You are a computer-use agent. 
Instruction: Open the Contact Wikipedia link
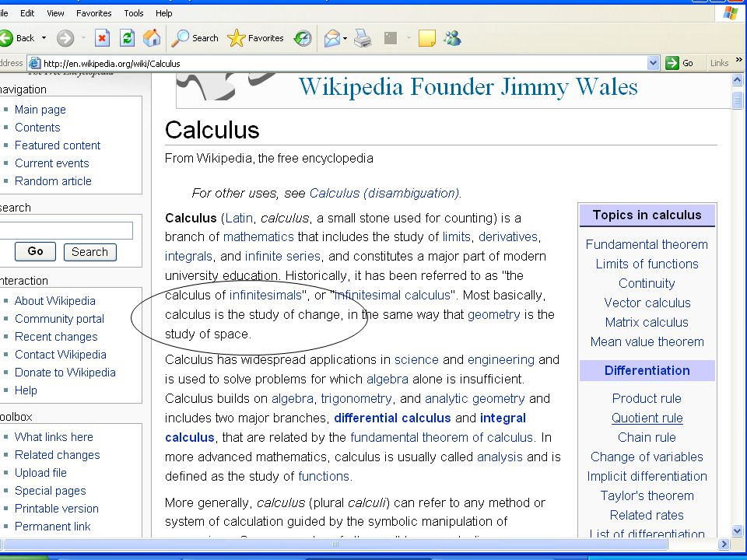click(x=61, y=355)
